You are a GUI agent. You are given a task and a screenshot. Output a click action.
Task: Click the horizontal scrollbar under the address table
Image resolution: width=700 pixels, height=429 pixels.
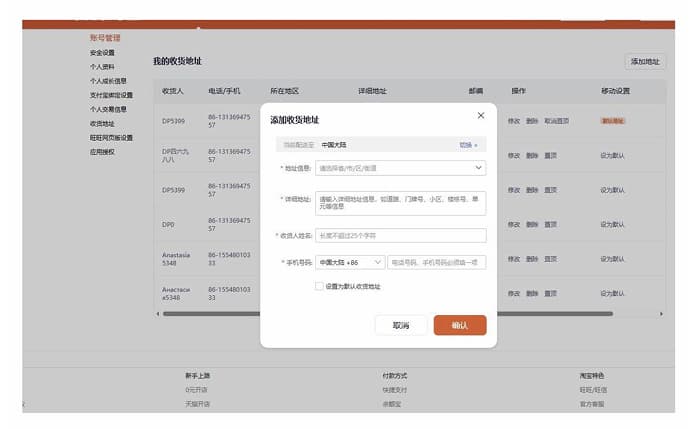400,314
